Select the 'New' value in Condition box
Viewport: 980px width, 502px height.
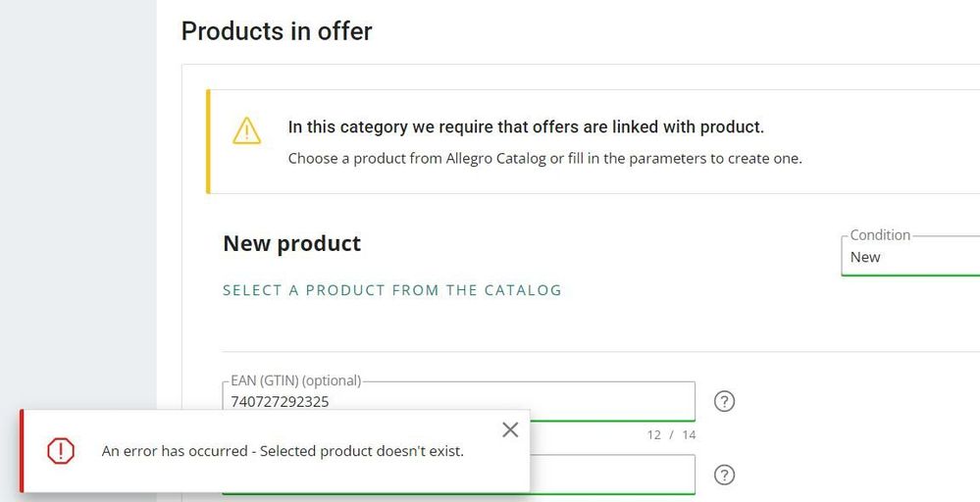click(x=865, y=257)
